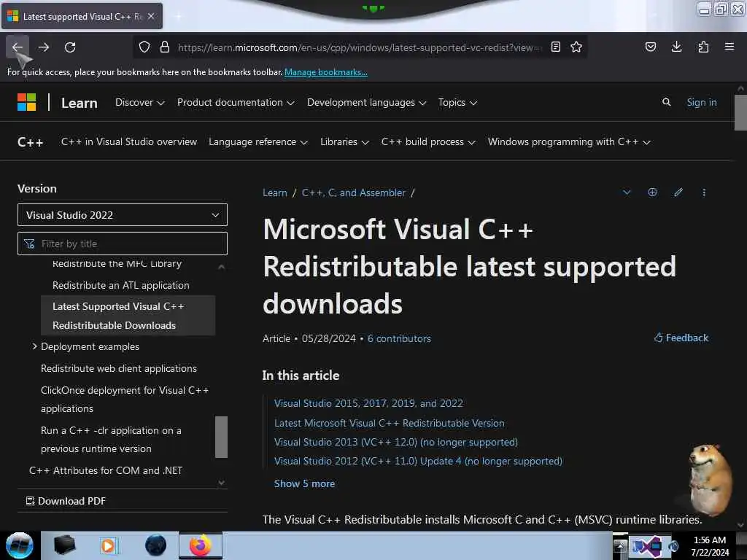Edit article using the pencil icon
Screen dimensions: 747x560
coord(678,192)
